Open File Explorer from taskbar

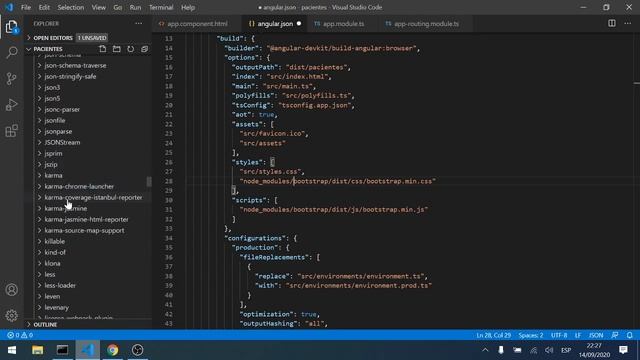pos(38,350)
